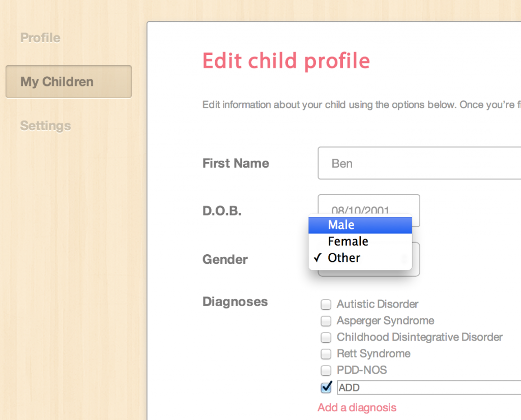Check the Autistic Disorder checkbox
The height and width of the screenshot is (420, 521).
pos(326,305)
